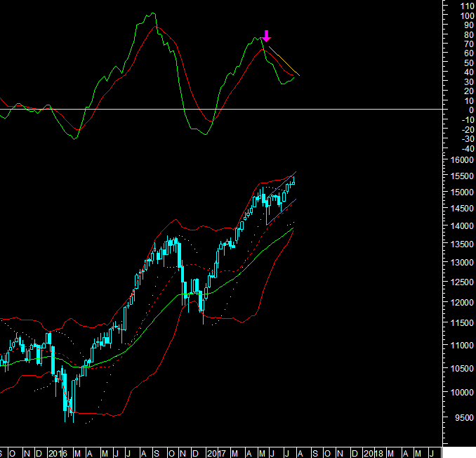Viewport: 476px width, 458px height.
Task: Click the -40 oscillator scale value
Action: tap(468, 148)
